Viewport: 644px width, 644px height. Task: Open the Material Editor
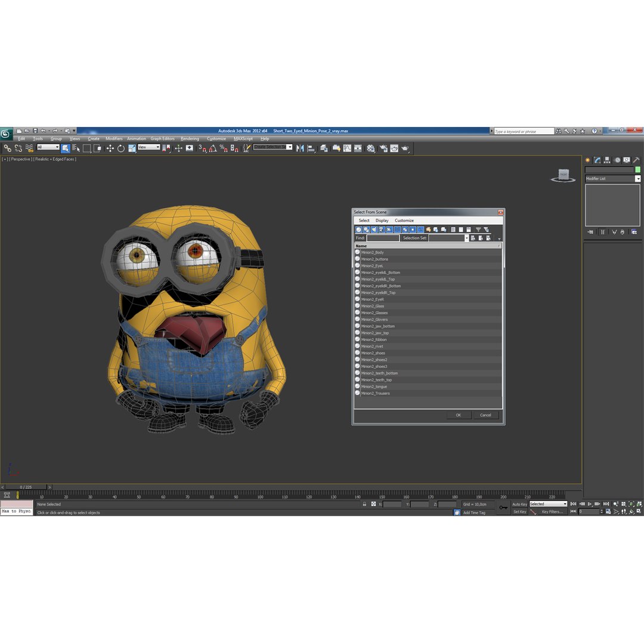pos(370,148)
